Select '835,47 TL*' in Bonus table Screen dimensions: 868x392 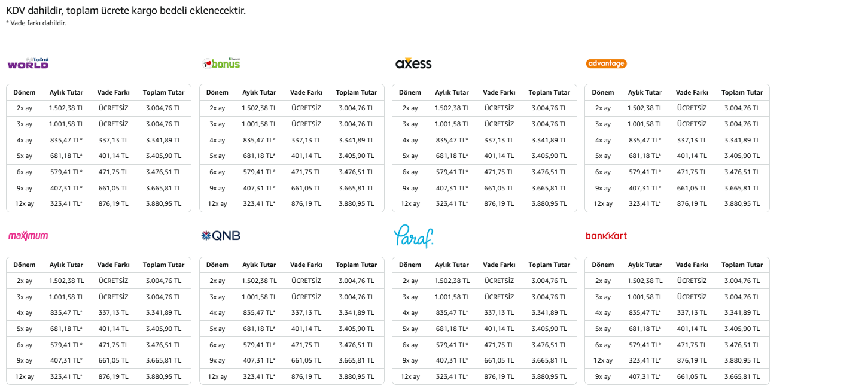tap(259, 140)
